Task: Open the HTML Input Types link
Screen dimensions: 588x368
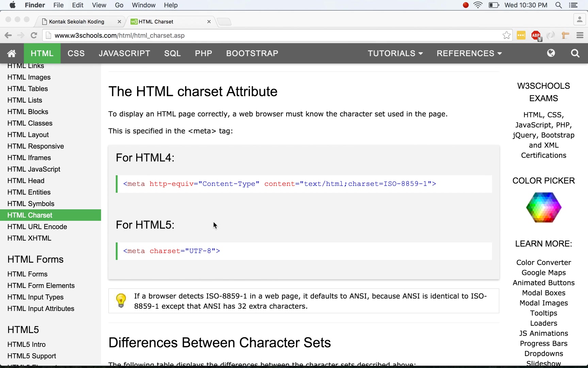Action: click(35, 297)
